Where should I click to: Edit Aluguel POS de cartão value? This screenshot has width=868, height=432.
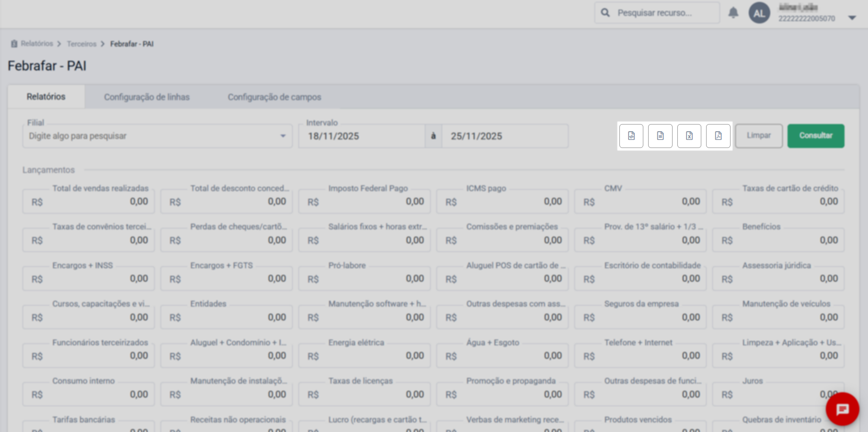pos(503,279)
